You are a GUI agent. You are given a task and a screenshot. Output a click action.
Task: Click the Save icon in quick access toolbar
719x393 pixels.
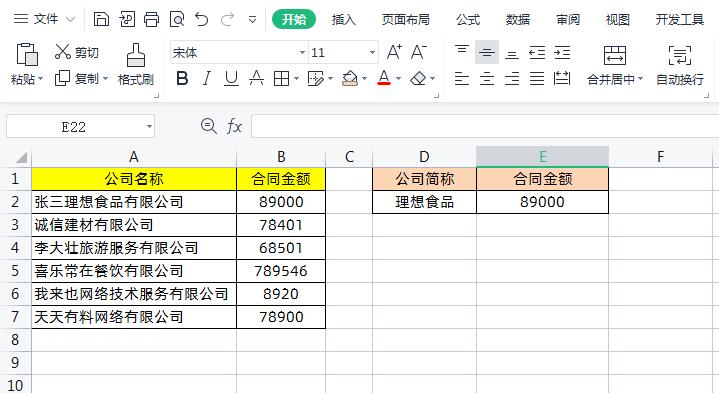[101, 19]
